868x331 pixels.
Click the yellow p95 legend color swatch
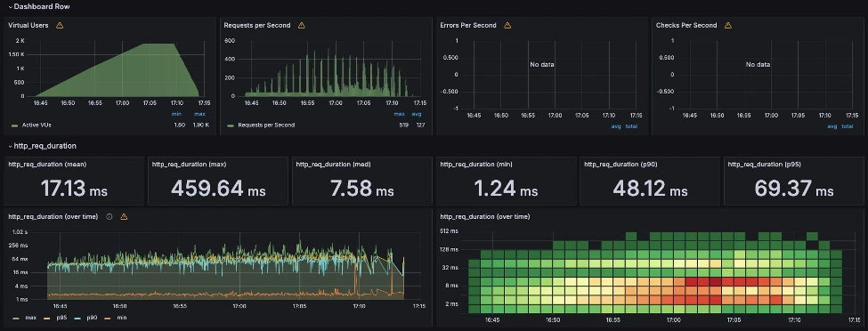46,319
